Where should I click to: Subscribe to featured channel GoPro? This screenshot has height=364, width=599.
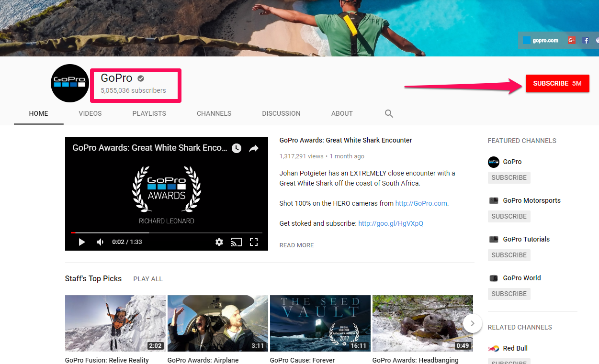pyautogui.click(x=509, y=177)
